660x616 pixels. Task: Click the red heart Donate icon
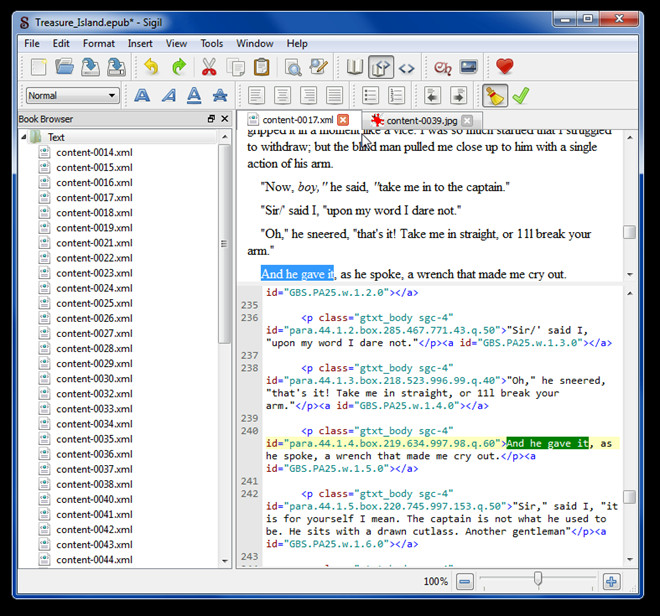[x=504, y=67]
